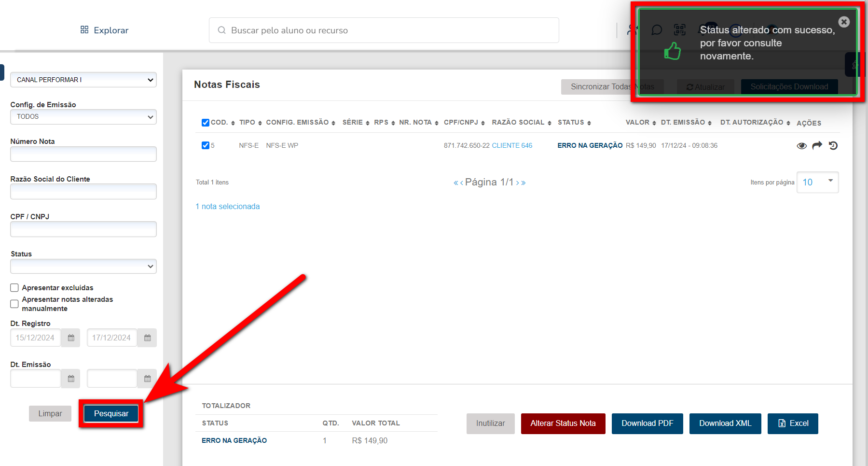Image resolution: width=868 pixels, height=466 pixels.
Task: Click the eye icon to view note 5
Action: point(801,146)
